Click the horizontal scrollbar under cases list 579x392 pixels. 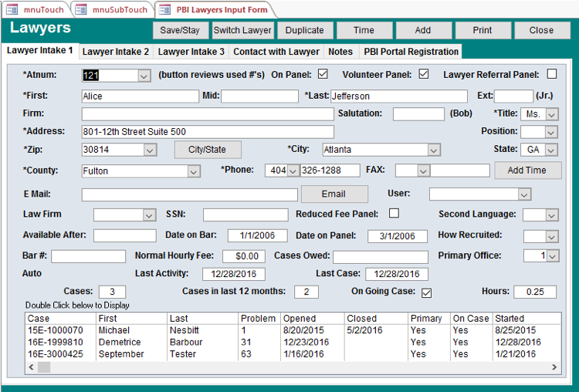point(293,367)
